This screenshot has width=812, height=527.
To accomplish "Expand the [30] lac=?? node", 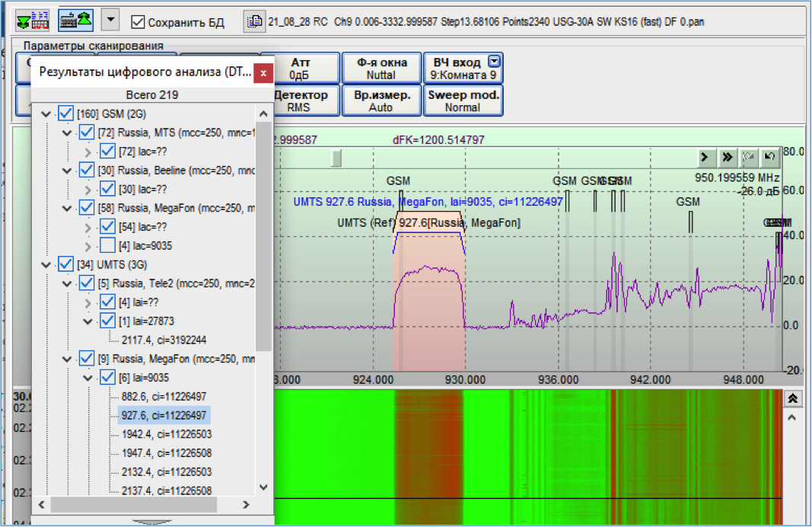I will (x=88, y=190).
